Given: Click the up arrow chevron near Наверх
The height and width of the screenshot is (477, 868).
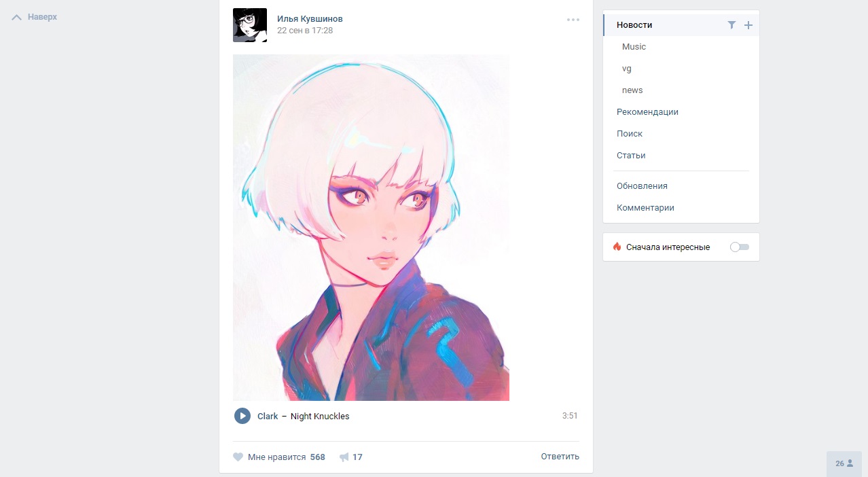Looking at the screenshot, I should point(17,17).
